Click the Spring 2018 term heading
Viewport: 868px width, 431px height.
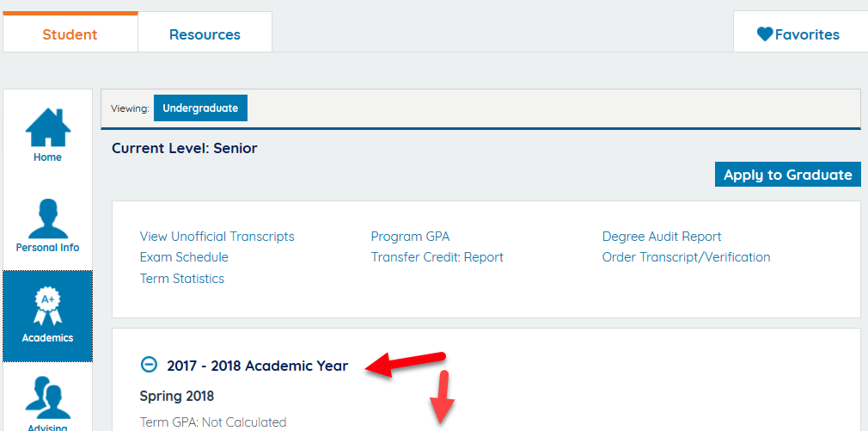(x=176, y=397)
